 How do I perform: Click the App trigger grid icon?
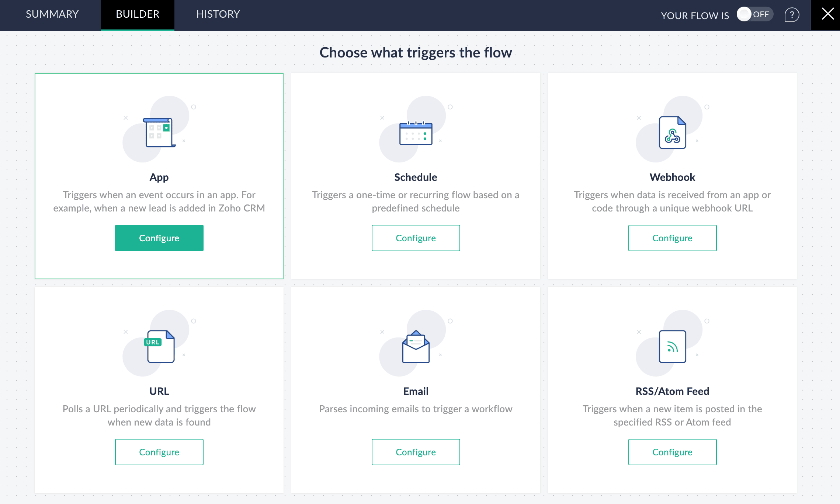159,132
